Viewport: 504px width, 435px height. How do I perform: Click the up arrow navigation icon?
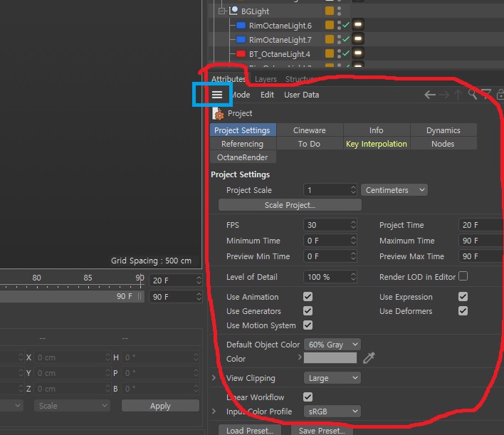click(x=458, y=95)
